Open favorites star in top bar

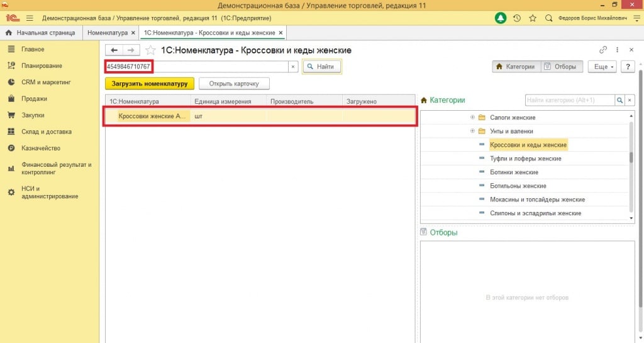click(x=533, y=18)
